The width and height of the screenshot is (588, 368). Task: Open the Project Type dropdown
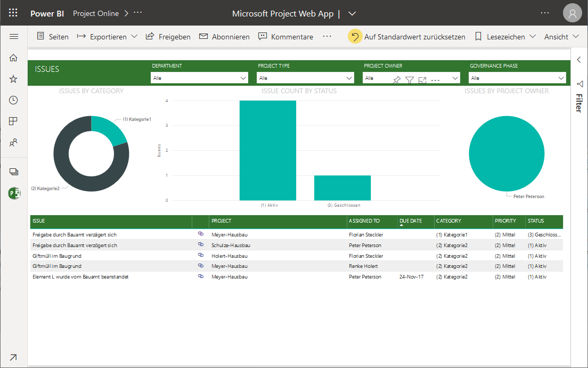pos(305,78)
